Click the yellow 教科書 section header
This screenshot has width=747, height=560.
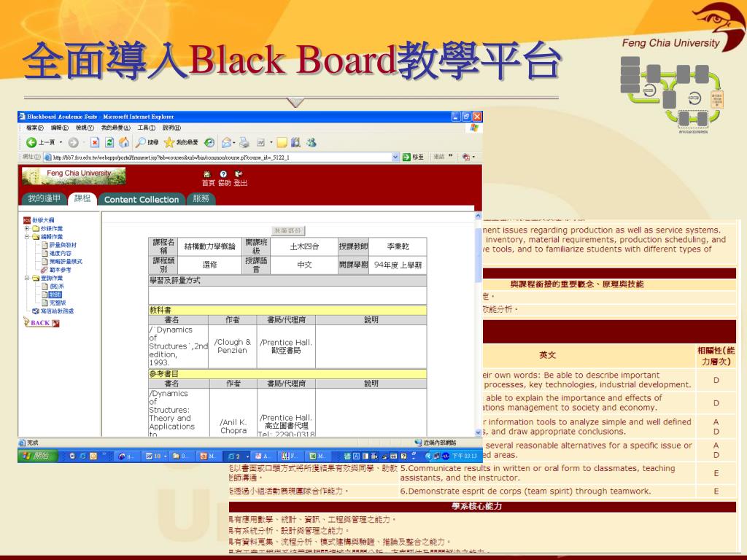287,310
